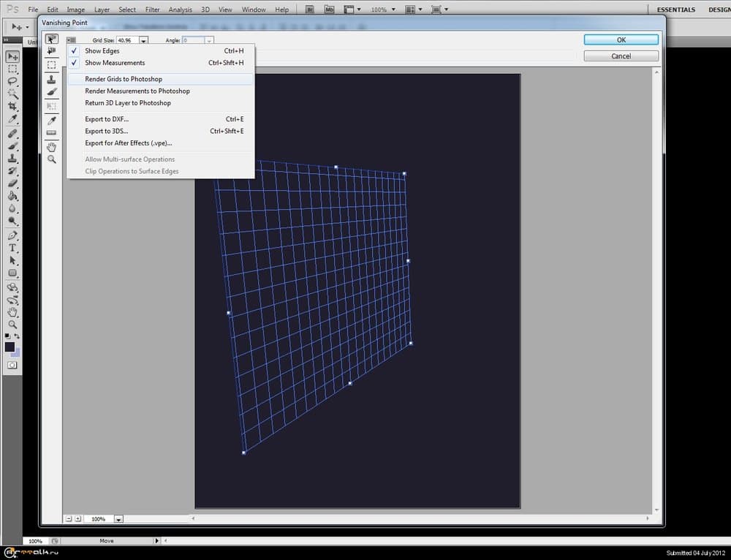The width and height of the screenshot is (731, 560).
Task: Open the Grid Size dropdown
Action: 143,40
